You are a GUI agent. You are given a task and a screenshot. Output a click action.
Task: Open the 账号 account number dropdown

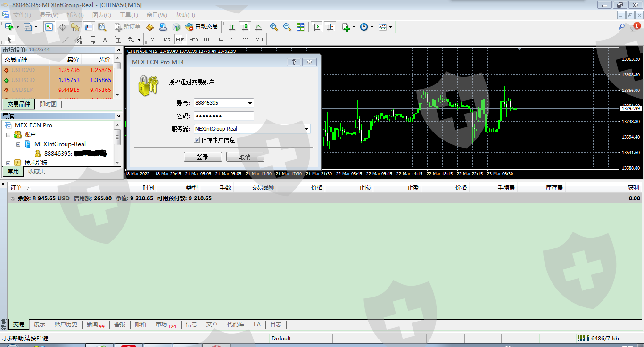click(250, 103)
